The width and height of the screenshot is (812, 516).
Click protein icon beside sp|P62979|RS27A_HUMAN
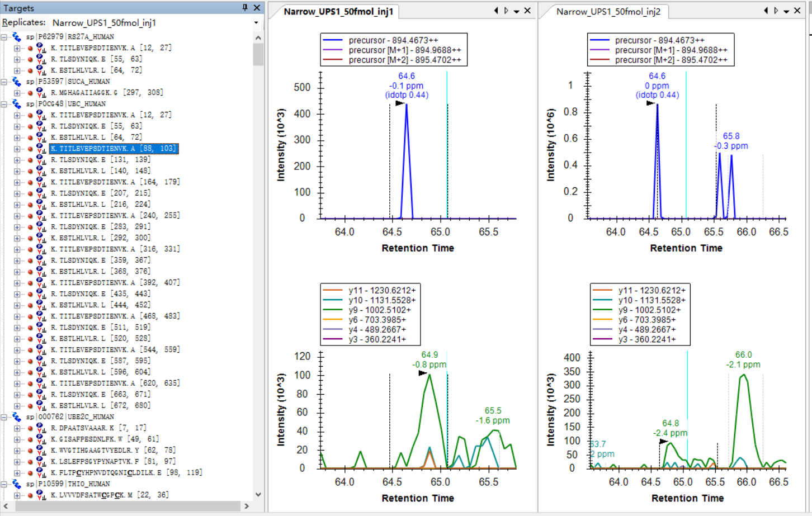[17, 37]
